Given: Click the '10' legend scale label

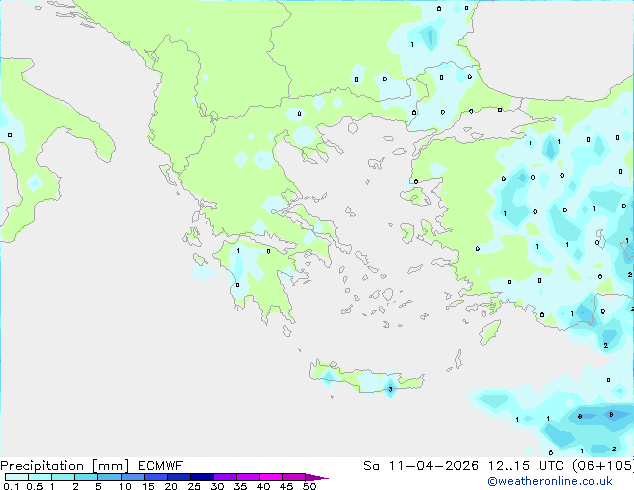Looking at the screenshot, I should [x=125, y=486].
